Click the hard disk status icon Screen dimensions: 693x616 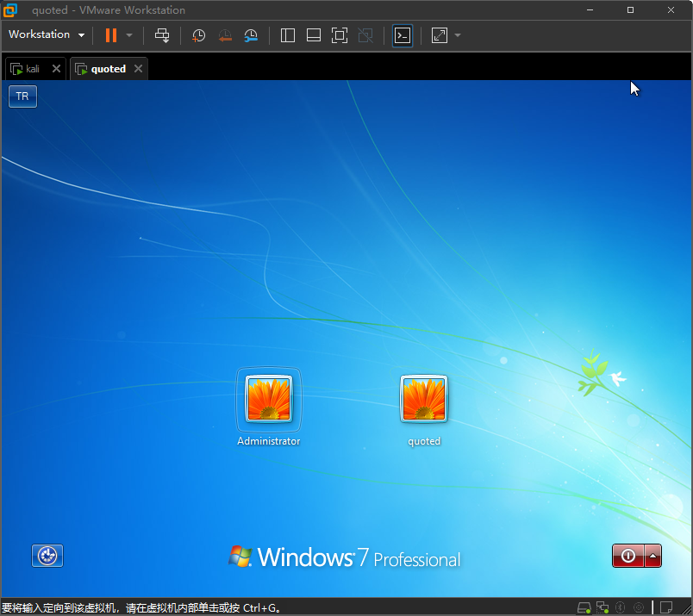[584, 607]
